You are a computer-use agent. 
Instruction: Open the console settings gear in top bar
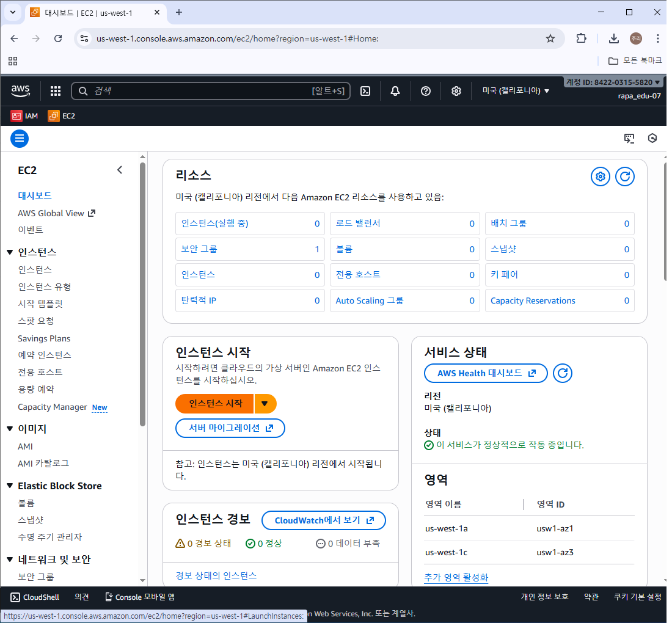[456, 91]
